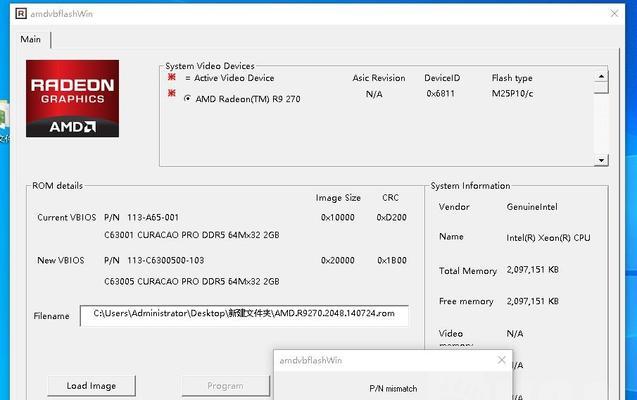Click the video devices scrollbar thumb
Image resolution: width=637 pixels, height=400 pixels.
(x=601, y=88)
